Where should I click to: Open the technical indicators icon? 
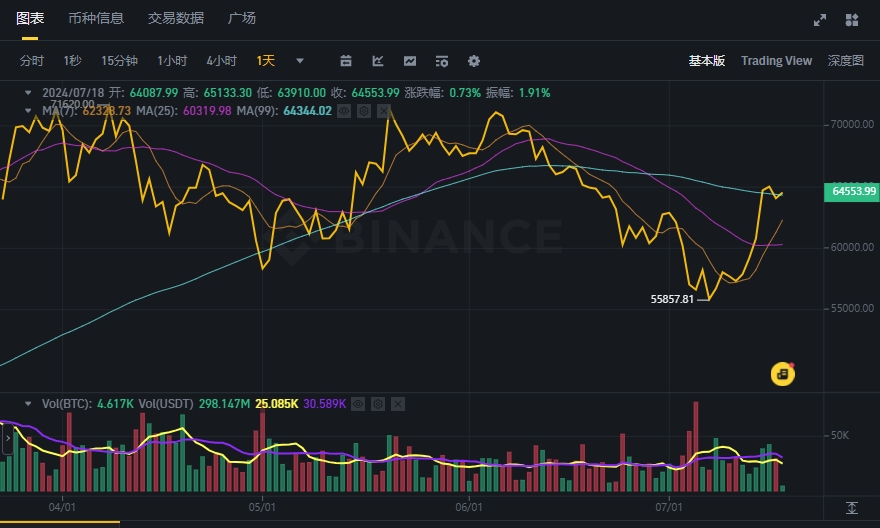point(410,61)
